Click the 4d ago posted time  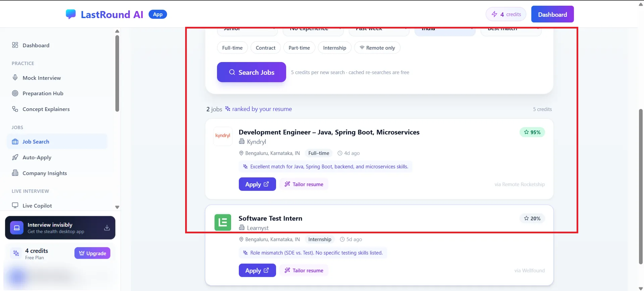[348, 153]
